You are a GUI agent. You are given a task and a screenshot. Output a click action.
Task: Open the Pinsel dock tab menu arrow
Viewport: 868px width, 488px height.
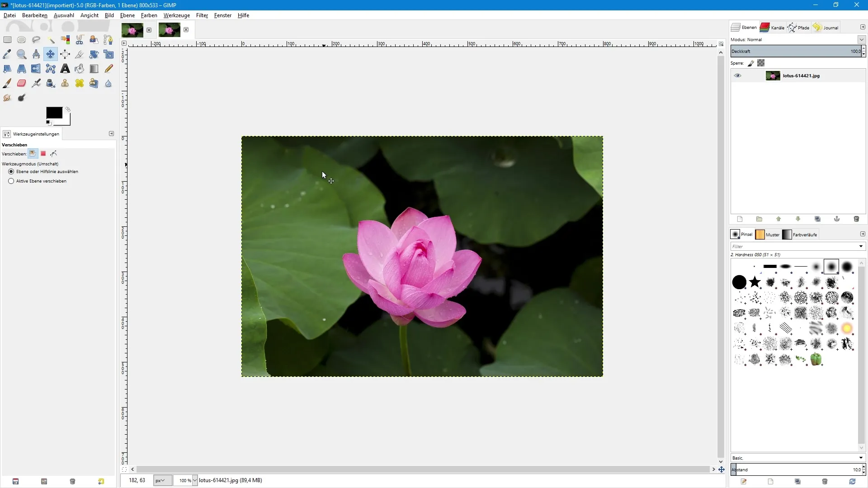tap(863, 234)
